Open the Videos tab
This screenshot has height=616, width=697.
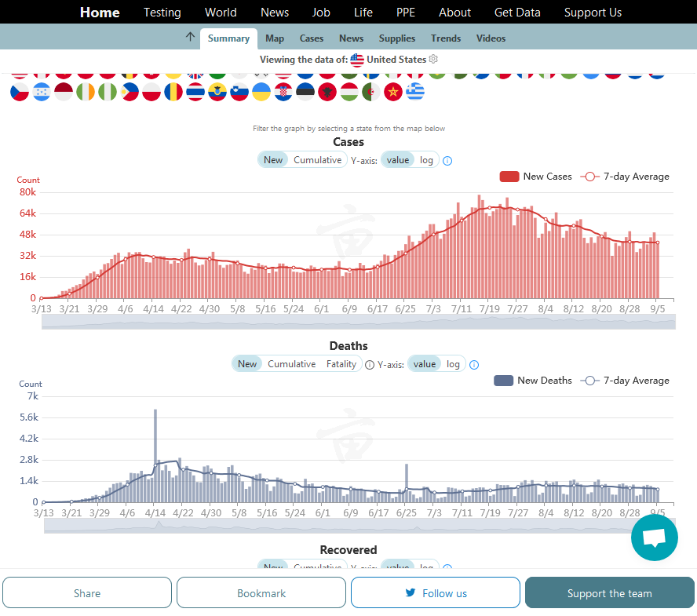491,38
